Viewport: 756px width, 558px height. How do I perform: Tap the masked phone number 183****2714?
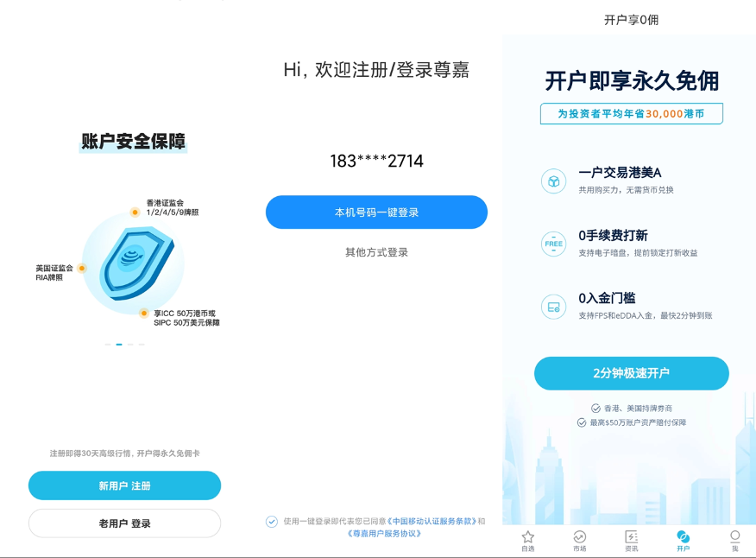pos(376,162)
